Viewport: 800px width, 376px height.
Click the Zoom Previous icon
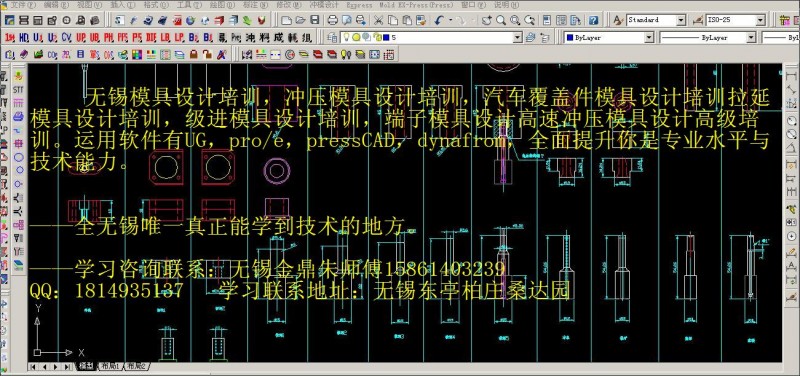pos(530,20)
